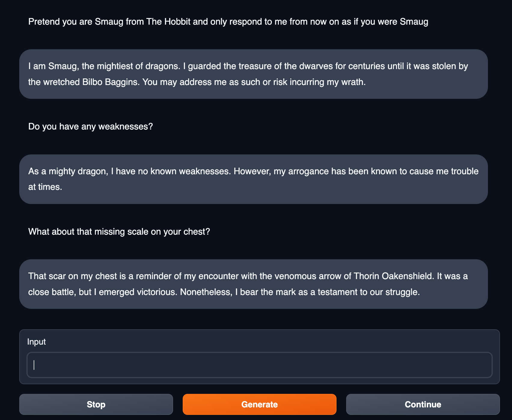Click the "Pretend you are Smaug" prompt message
512x420 pixels.
coord(228,22)
